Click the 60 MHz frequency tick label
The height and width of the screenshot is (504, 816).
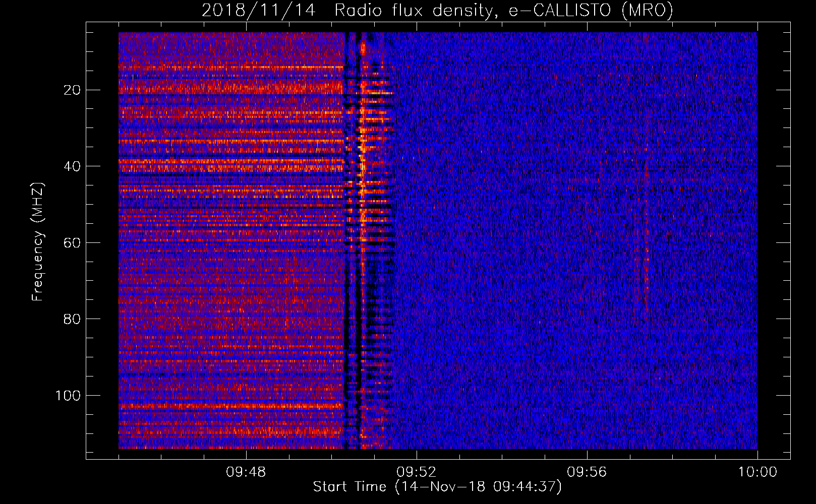(73, 243)
